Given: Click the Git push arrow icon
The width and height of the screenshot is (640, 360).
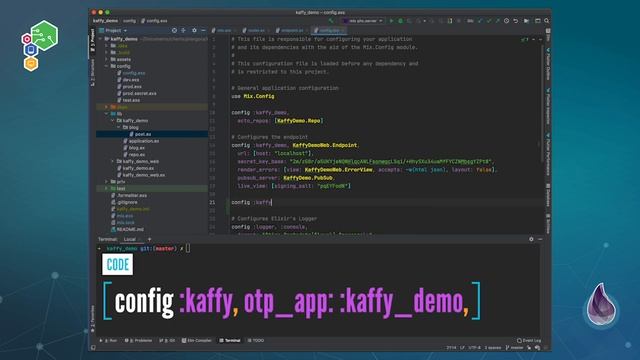Looking at the screenshot, I should click(497, 20).
